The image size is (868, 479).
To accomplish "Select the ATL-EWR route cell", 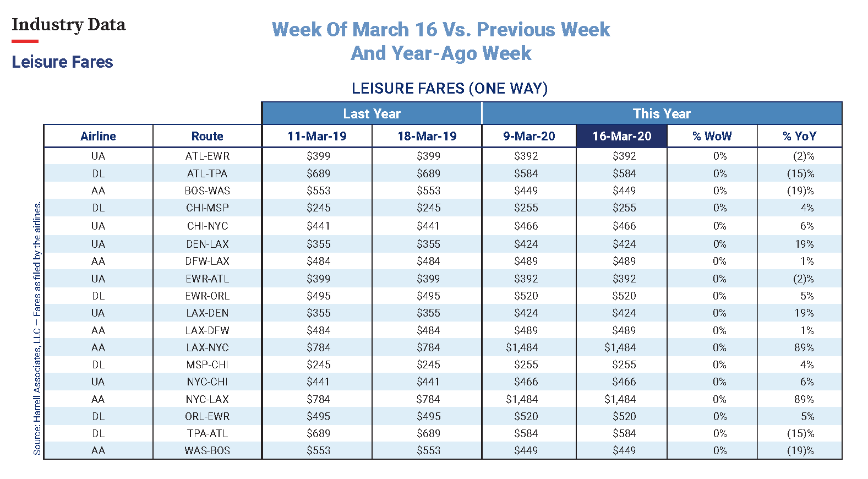I will pyautogui.click(x=208, y=156).
